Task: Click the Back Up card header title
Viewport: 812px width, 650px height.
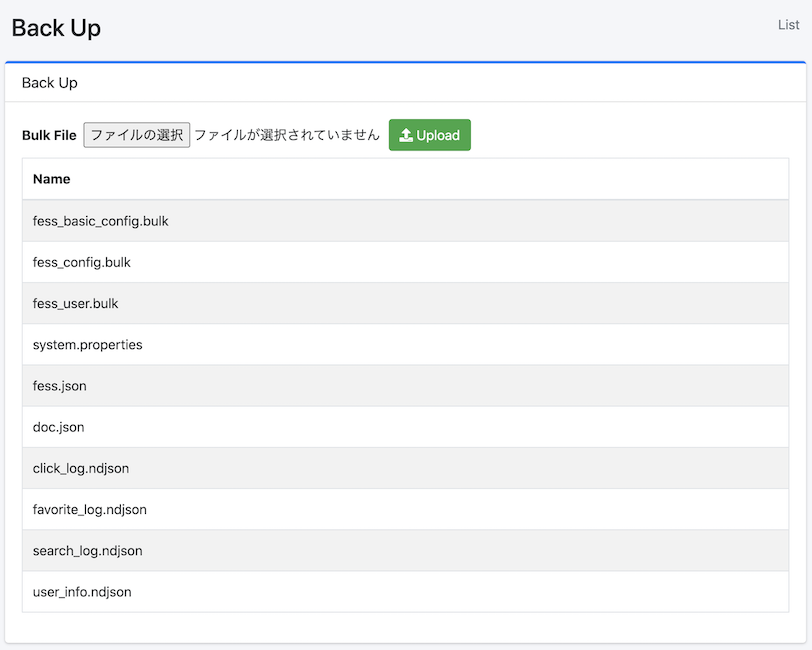Action: (50, 83)
